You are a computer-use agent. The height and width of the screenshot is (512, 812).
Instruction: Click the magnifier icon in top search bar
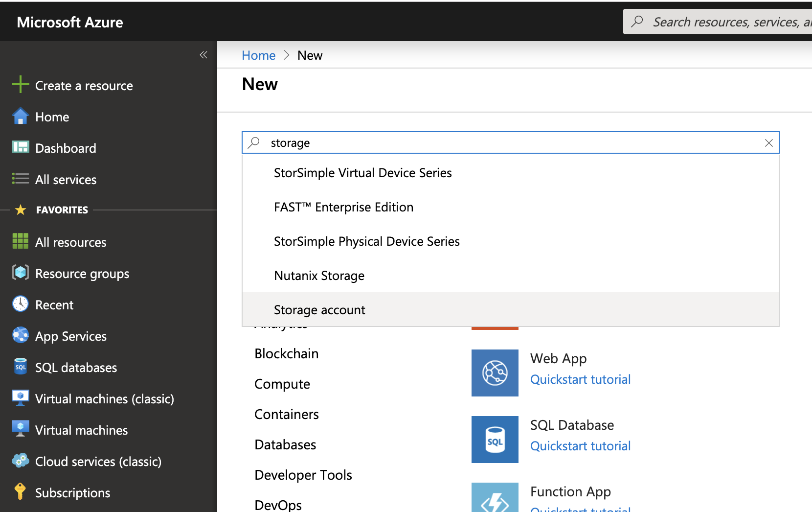pos(637,22)
